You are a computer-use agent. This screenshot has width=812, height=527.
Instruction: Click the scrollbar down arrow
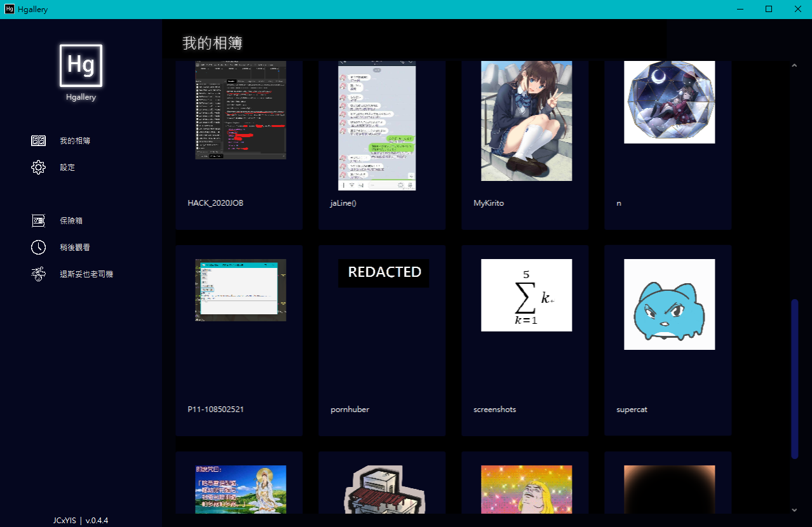pos(794,509)
